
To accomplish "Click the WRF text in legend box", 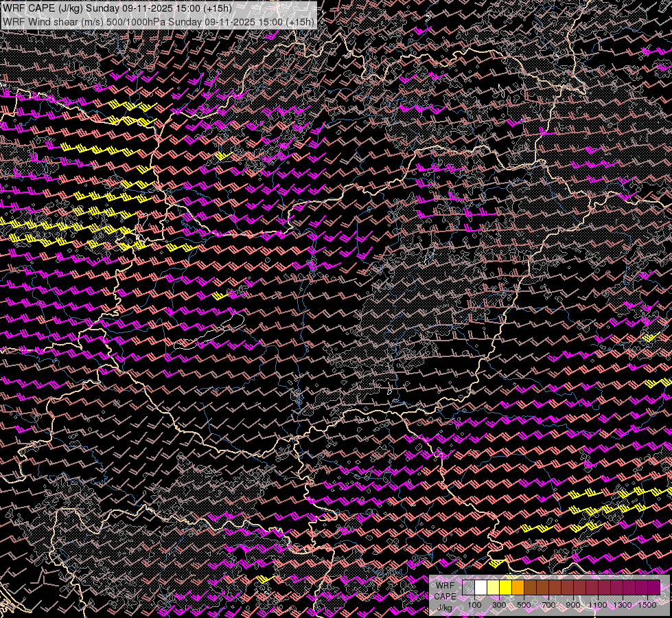I will [445, 586].
